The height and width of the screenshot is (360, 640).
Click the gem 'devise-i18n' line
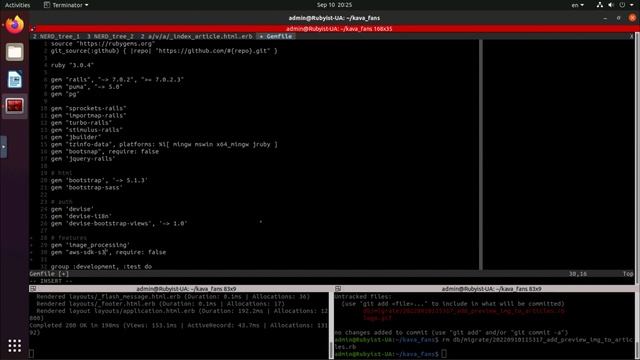(x=81, y=216)
